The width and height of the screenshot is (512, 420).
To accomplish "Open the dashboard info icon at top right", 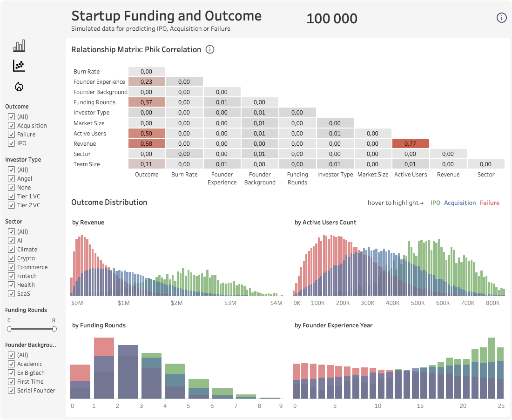I will coord(501,18).
